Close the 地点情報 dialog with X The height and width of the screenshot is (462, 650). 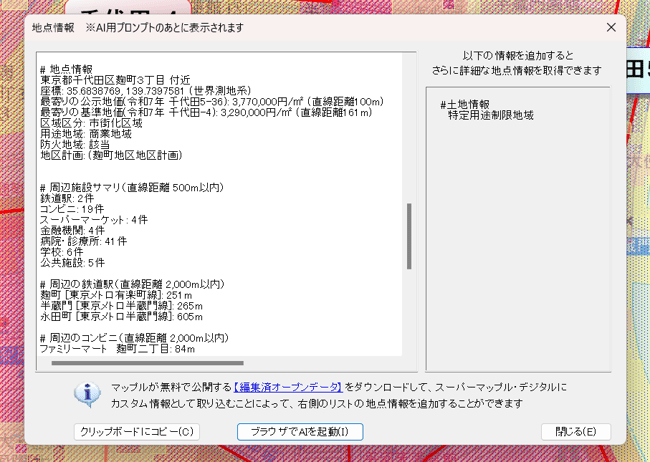611,27
